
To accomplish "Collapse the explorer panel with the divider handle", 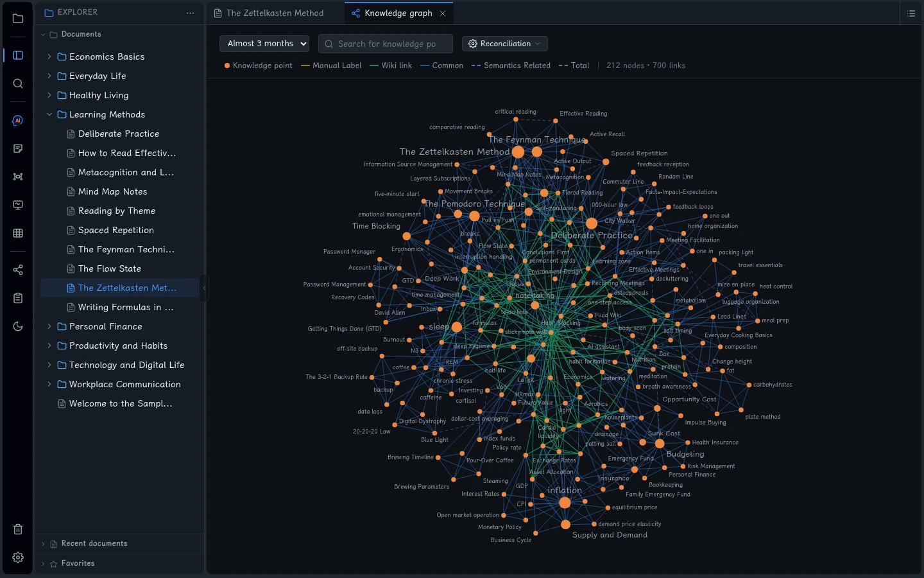I will 205,288.
